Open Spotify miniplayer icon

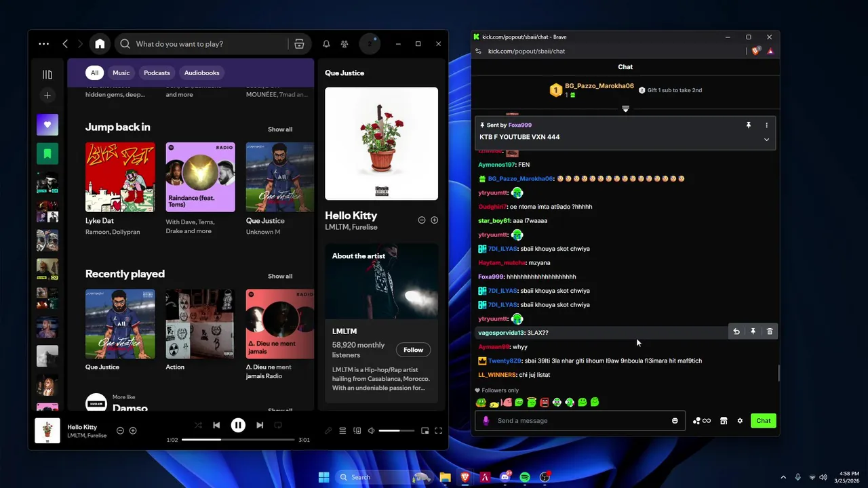click(x=425, y=430)
